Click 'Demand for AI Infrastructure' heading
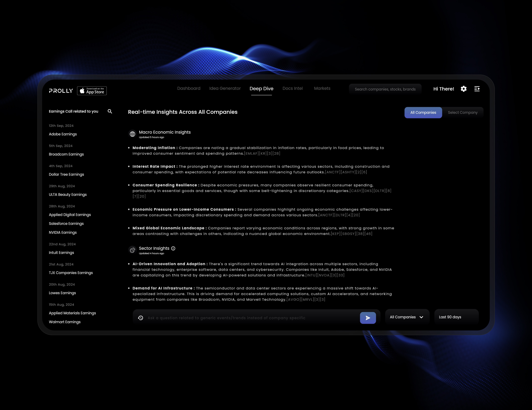The height and width of the screenshot is (410, 532). pyautogui.click(x=163, y=288)
